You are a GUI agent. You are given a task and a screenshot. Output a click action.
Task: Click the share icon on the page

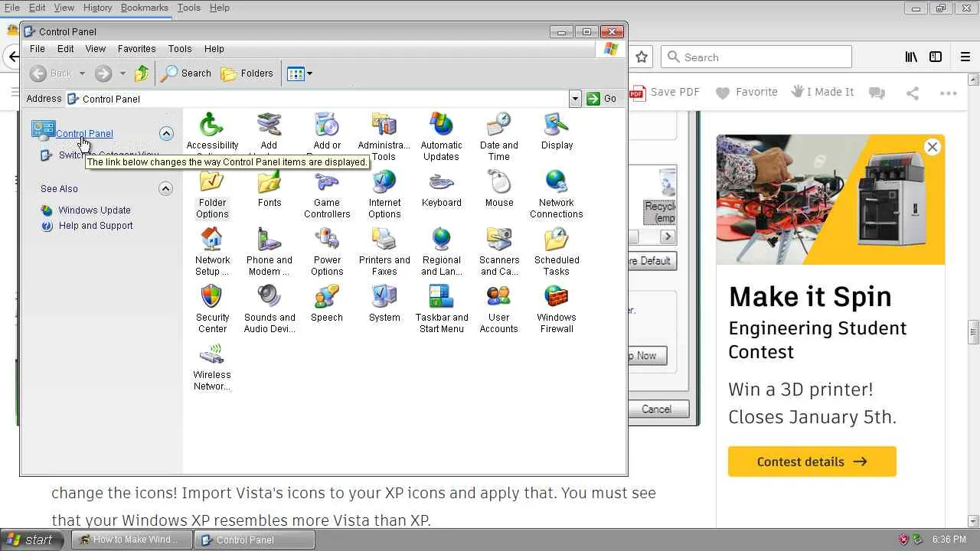click(x=913, y=93)
